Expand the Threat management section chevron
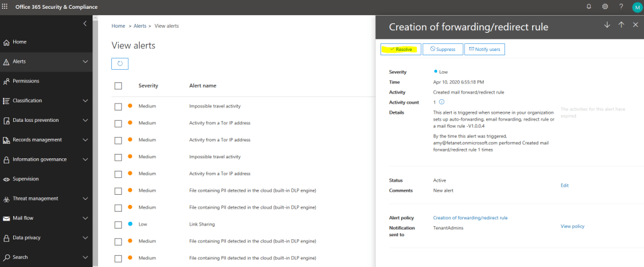The height and width of the screenshot is (267, 644). pyautogui.click(x=86, y=199)
